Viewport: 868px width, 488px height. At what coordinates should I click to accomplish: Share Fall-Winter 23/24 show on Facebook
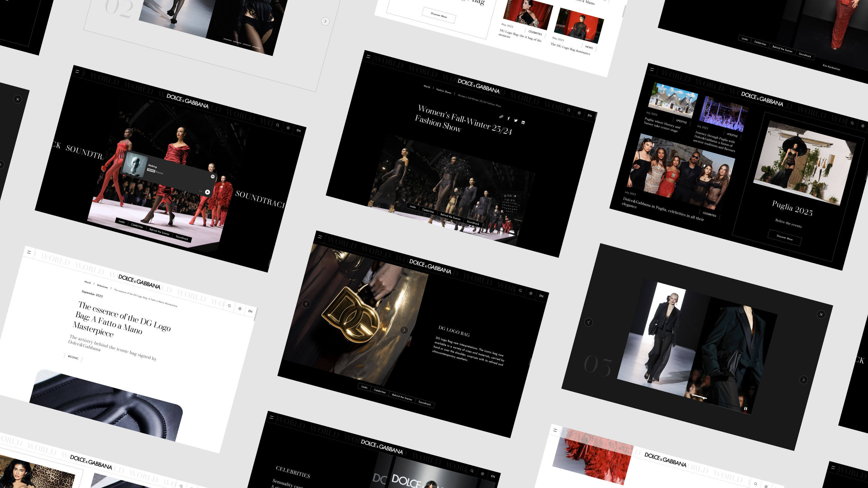point(508,119)
